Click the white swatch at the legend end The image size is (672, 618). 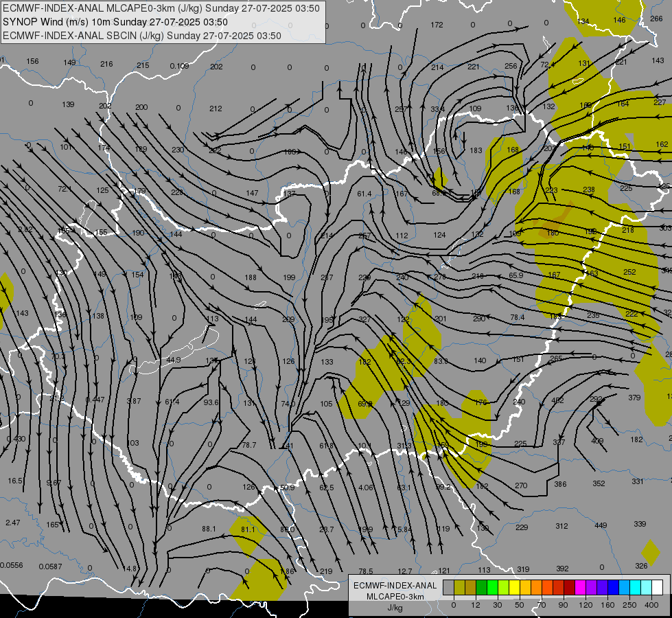coord(658,587)
